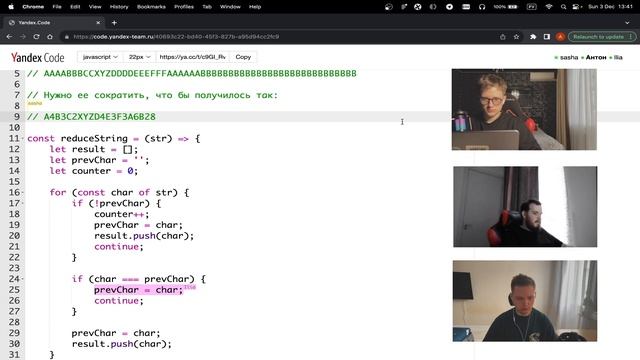Open a new browser tab
Viewport: 640px width, 360px height.
click(114, 23)
